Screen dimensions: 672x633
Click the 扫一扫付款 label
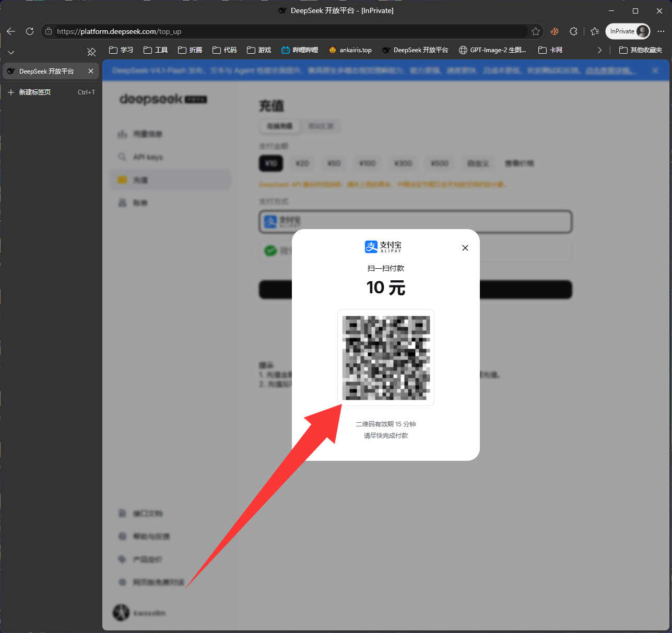coord(386,268)
